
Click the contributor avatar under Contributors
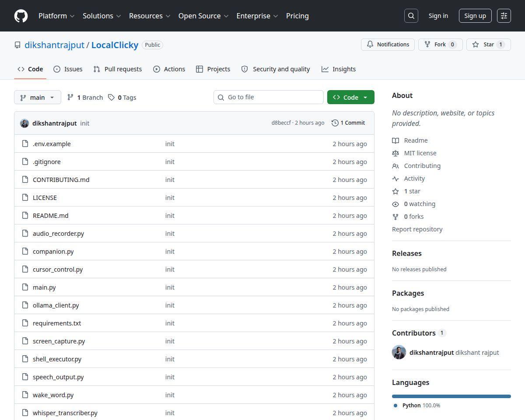coord(399,352)
